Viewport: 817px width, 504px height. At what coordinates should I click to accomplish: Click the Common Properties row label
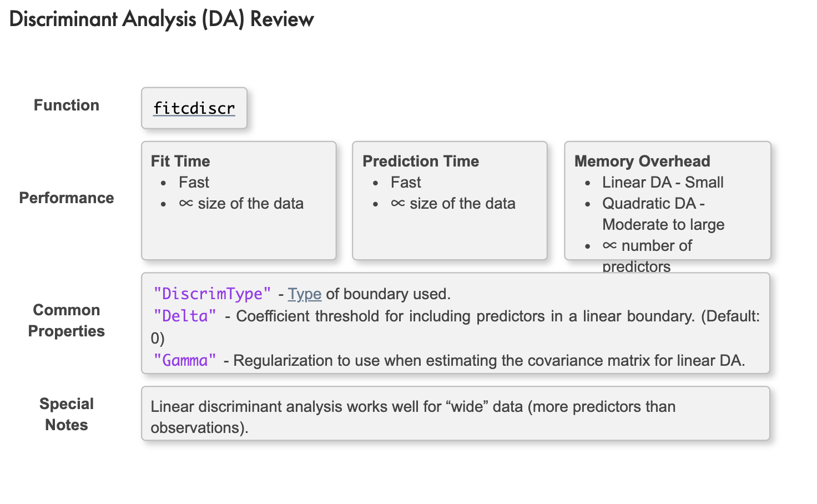67,320
